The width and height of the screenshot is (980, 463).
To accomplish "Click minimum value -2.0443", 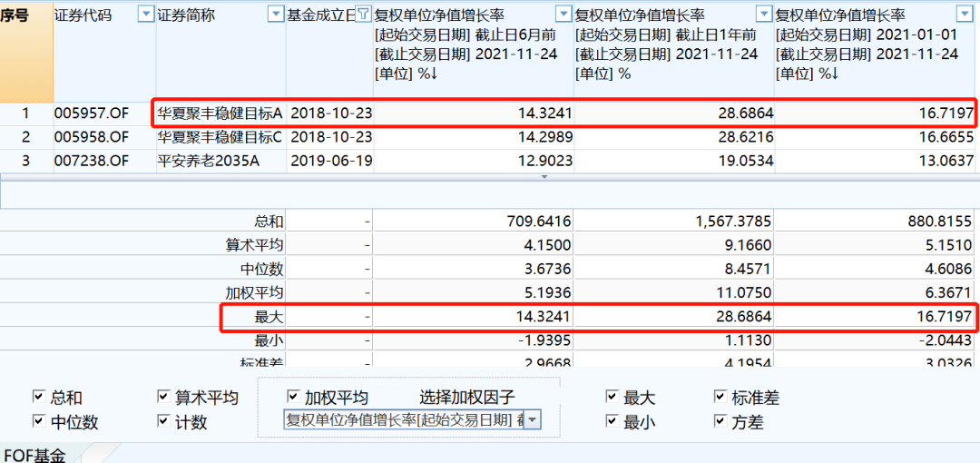I will (946, 340).
